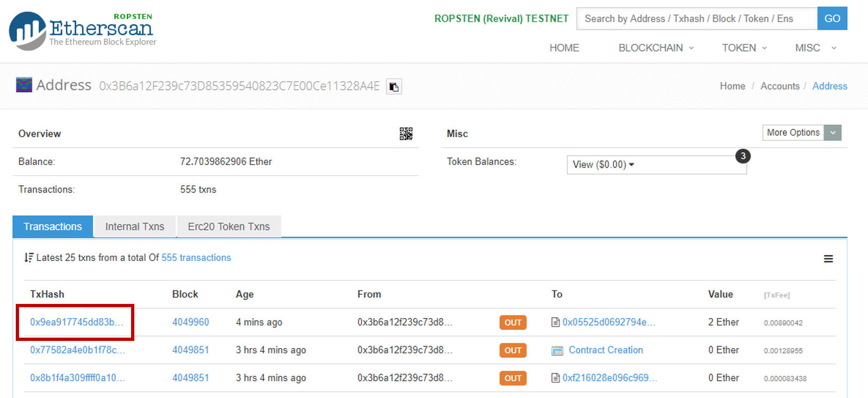
Task: Click the balance value 72.7039862906 Ether
Action: tap(226, 161)
